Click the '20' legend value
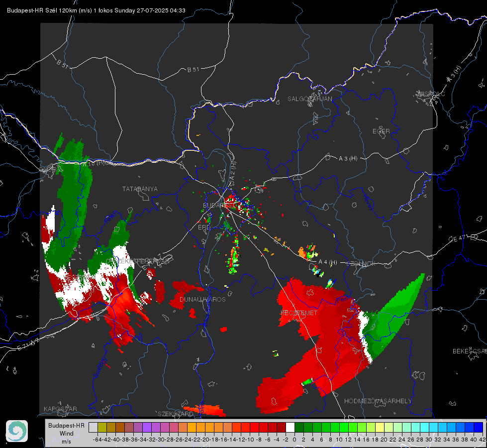 (x=384, y=440)
